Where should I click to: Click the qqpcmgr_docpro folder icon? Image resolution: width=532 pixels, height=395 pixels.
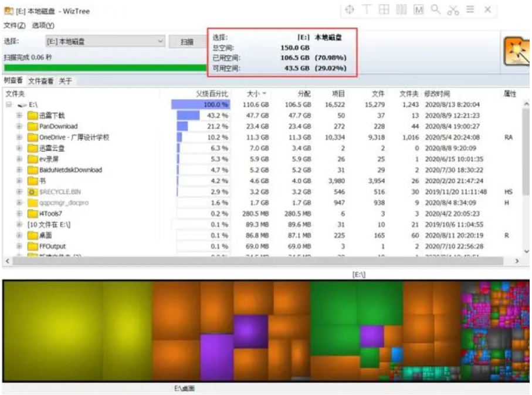[x=33, y=202]
